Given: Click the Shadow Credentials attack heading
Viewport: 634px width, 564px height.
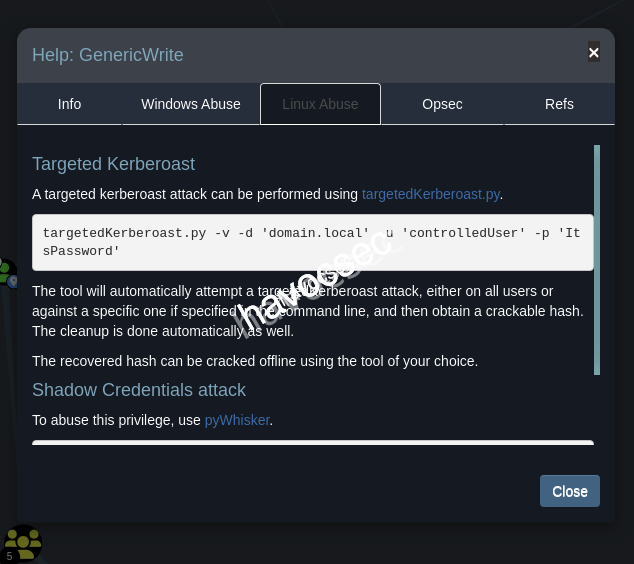Looking at the screenshot, I should [139, 390].
